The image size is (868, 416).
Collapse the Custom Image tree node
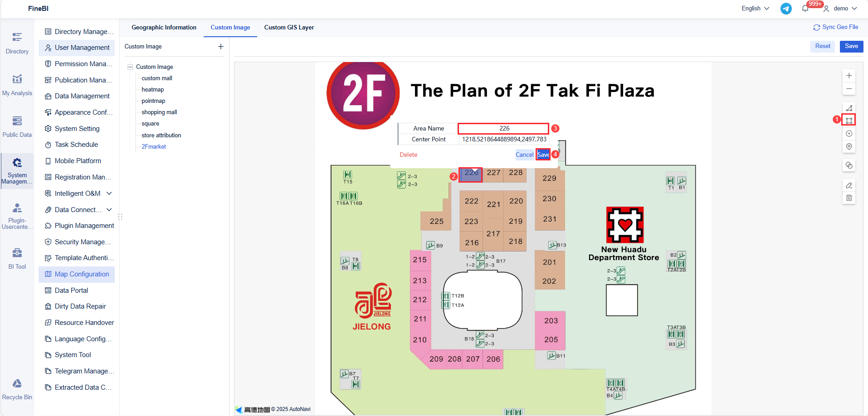130,67
